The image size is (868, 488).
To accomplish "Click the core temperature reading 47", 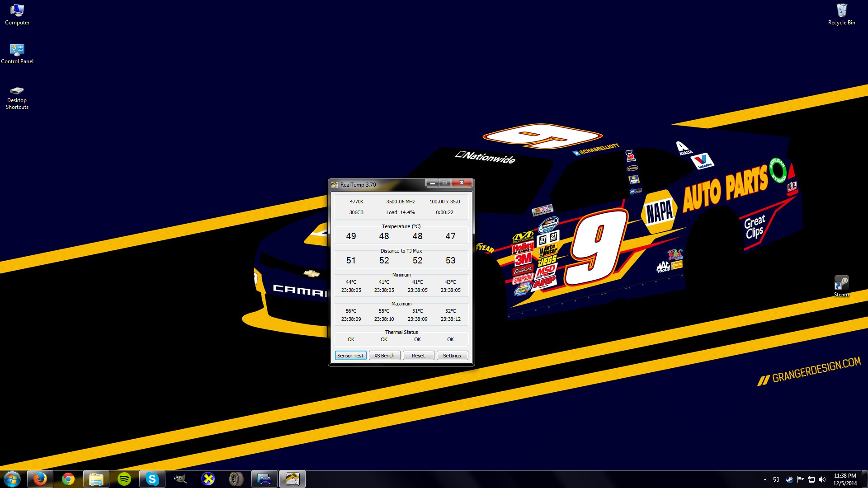I will (x=450, y=236).
